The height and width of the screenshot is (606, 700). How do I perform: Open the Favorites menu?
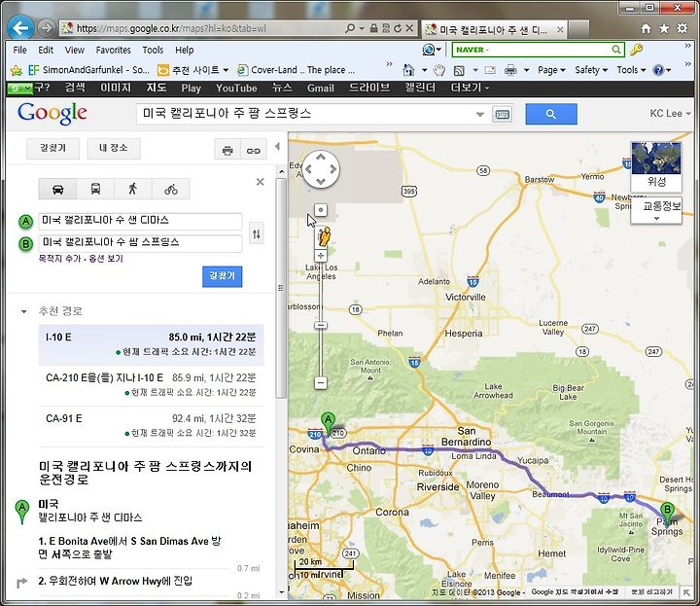coord(114,50)
